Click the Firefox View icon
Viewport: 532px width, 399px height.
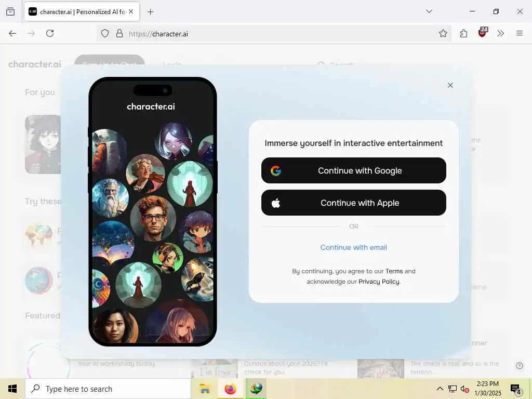tap(10, 11)
